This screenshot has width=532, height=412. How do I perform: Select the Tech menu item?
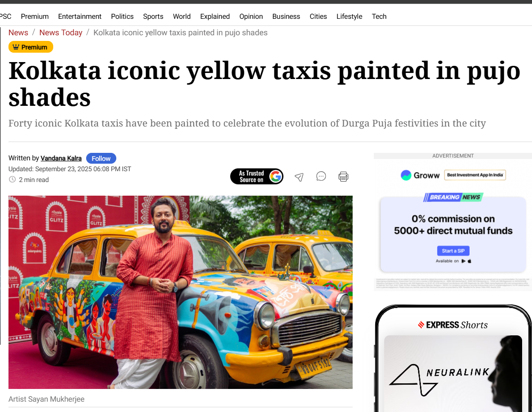click(x=379, y=16)
